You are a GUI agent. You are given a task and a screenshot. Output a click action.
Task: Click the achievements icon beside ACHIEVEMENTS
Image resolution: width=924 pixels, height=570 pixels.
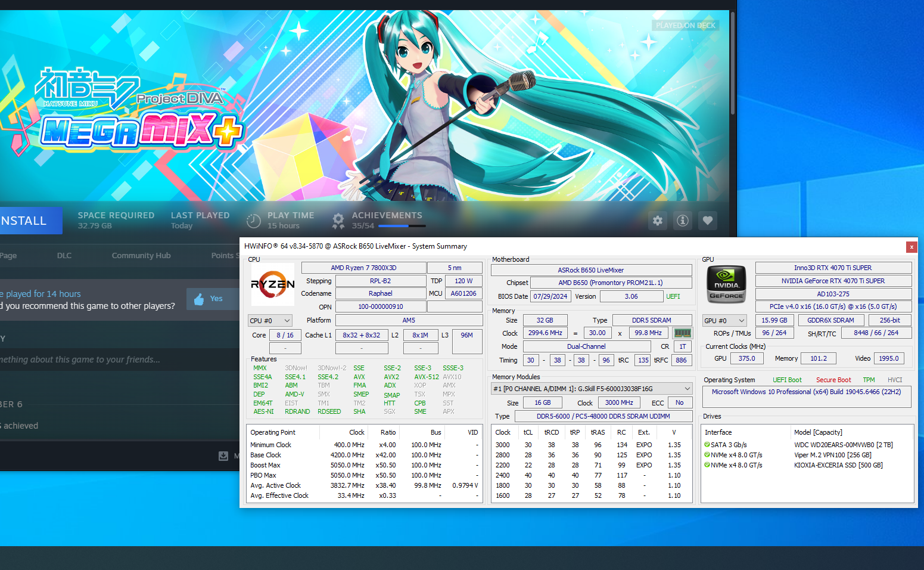click(x=338, y=221)
